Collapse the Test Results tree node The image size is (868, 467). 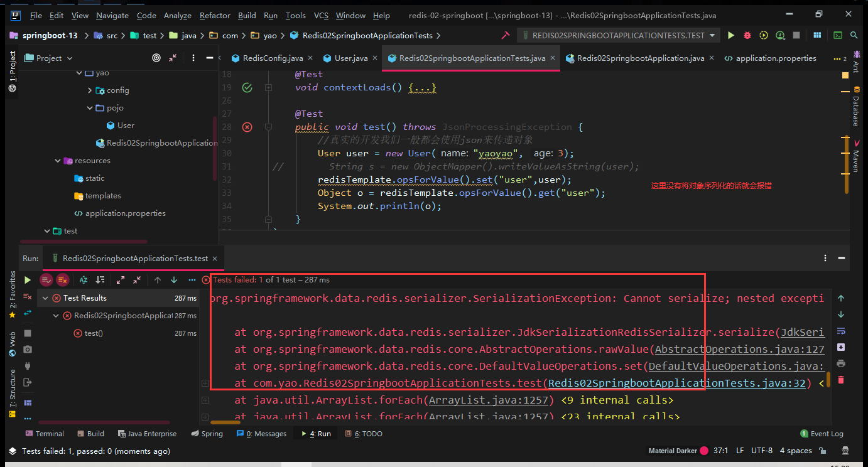(x=45, y=298)
